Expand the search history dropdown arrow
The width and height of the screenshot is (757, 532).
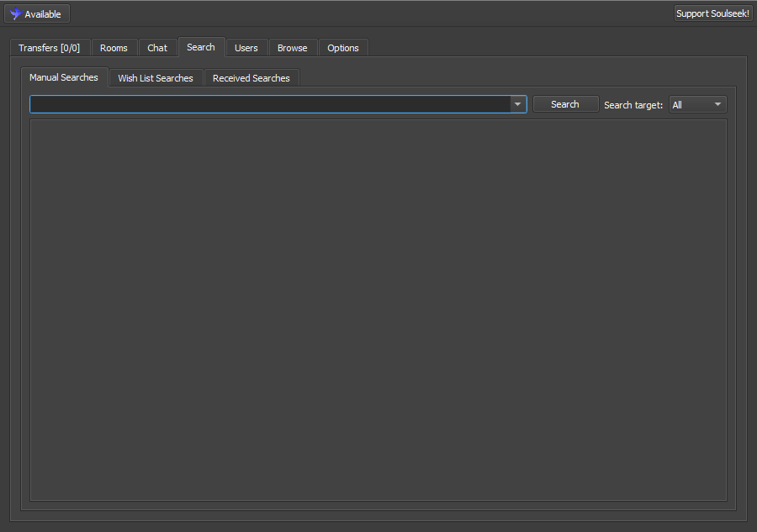click(517, 104)
